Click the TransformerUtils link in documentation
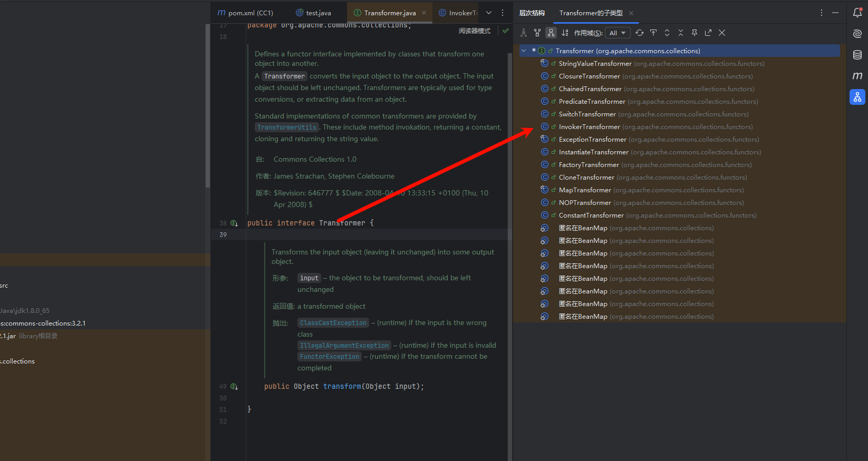The height and width of the screenshot is (461, 868). pos(287,127)
